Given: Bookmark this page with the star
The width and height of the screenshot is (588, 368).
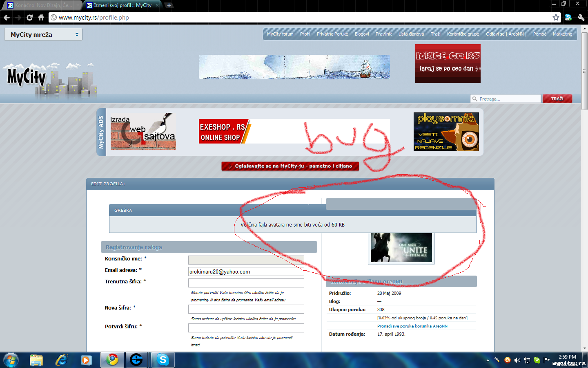Looking at the screenshot, I should pyautogui.click(x=556, y=18).
